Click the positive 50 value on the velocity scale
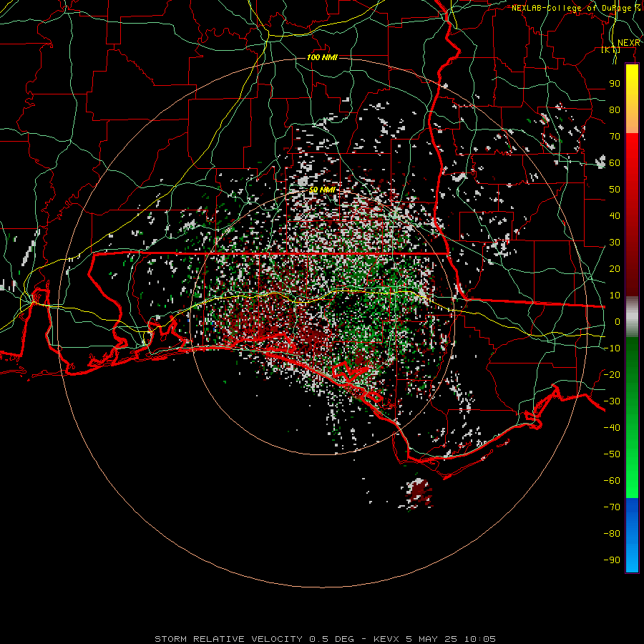This screenshot has height=644, width=644. [x=615, y=190]
